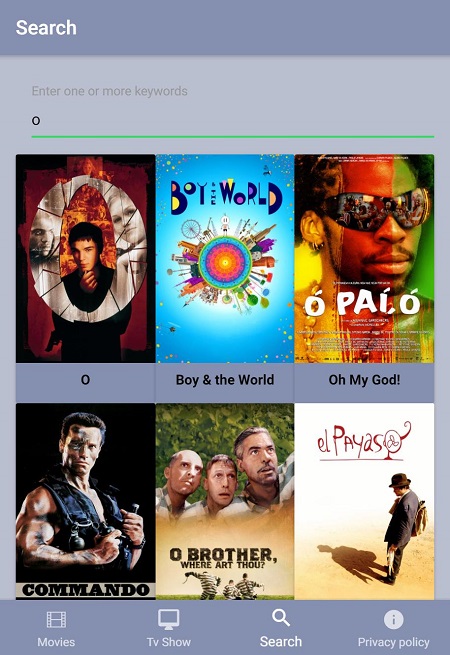Open the Boy & the World poster
Screen dimensions: 450x655
[225, 259]
